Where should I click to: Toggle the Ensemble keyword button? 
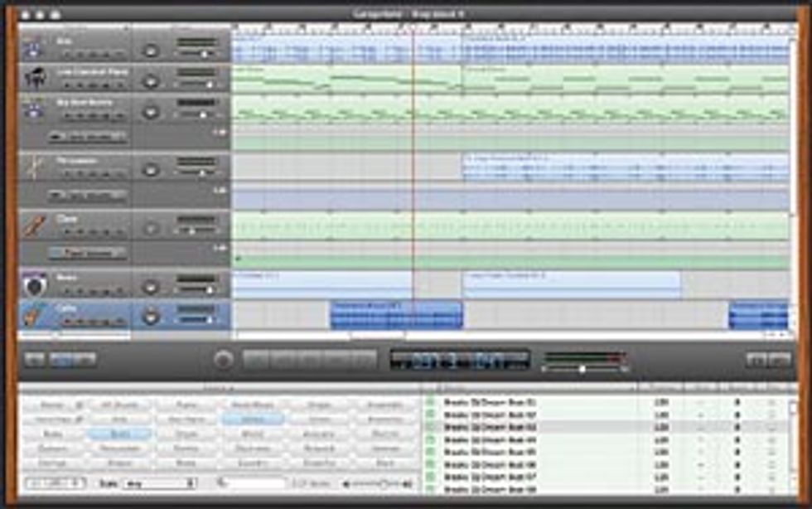(x=385, y=405)
